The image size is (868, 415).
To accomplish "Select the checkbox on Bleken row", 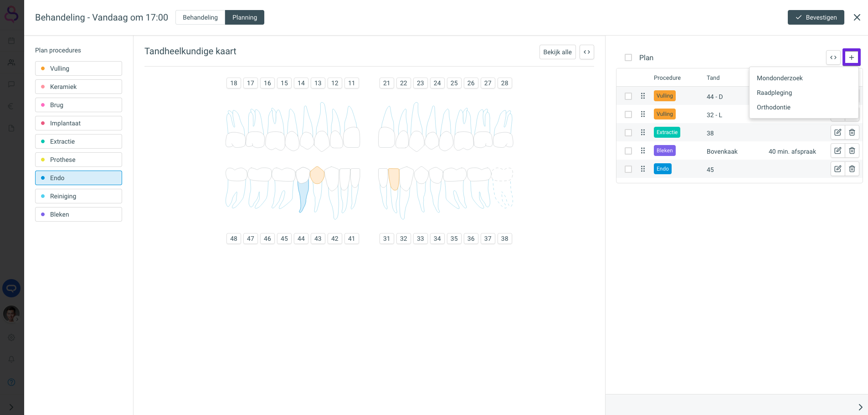I will (628, 151).
